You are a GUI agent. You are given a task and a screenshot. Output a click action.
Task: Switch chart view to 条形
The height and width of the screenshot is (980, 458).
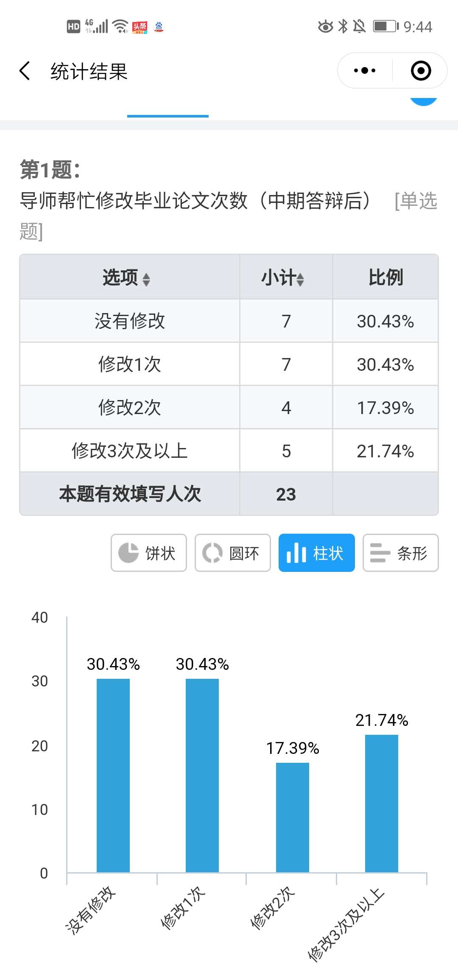coord(401,553)
